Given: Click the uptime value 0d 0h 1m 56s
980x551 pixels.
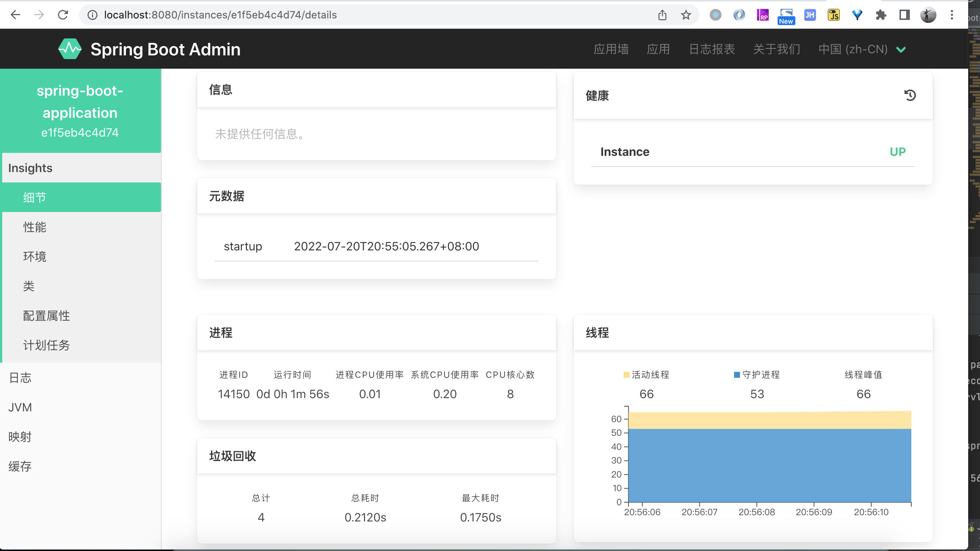Looking at the screenshot, I should click(292, 394).
